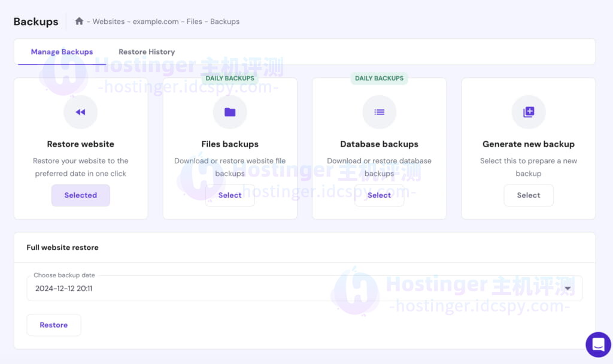
Task: Click the Selected button under Restore website
Action: click(x=80, y=195)
